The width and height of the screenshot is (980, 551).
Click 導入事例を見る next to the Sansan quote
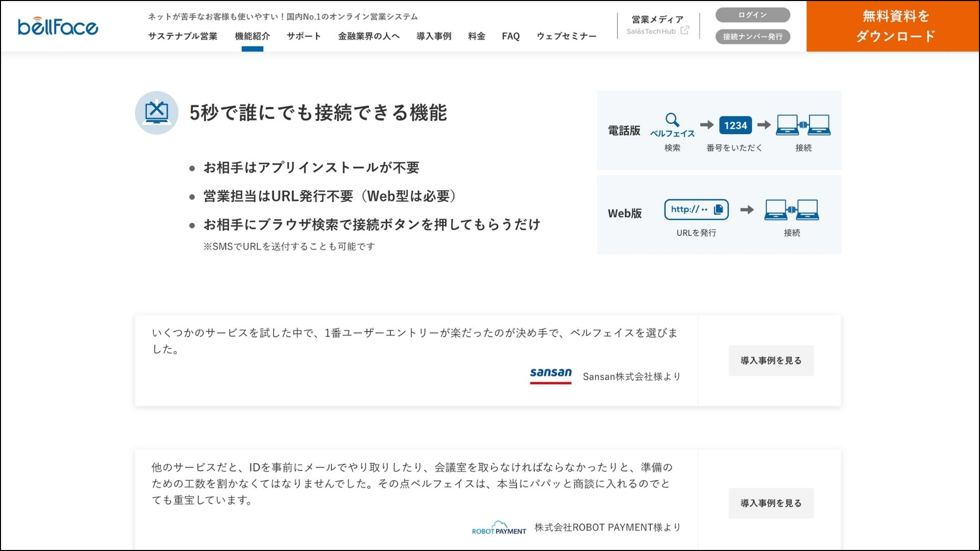[771, 360]
